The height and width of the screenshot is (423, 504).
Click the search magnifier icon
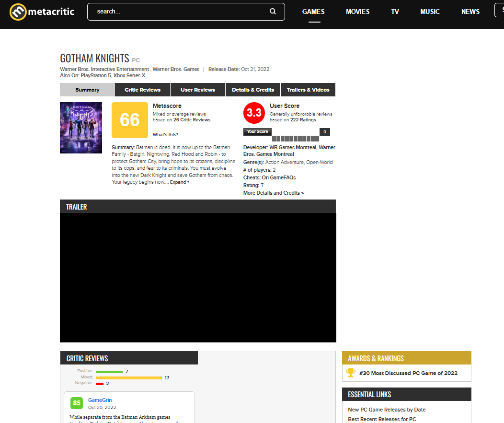click(x=273, y=12)
